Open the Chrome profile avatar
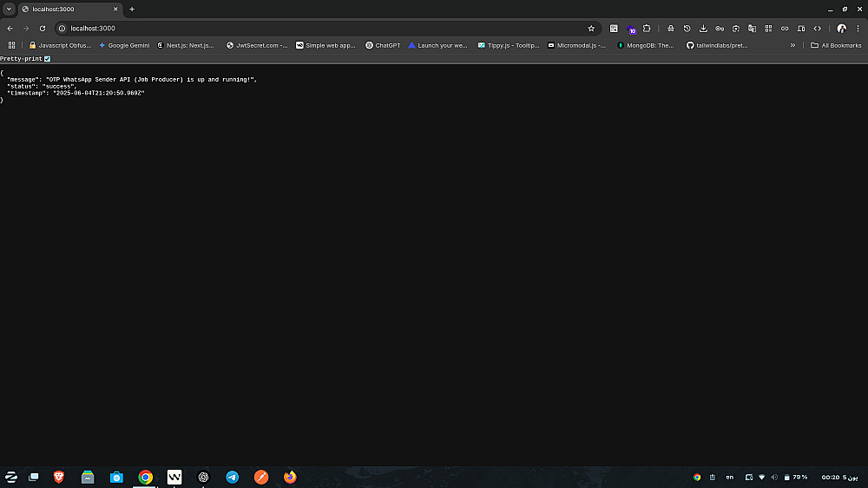Screen dimensions: 868x488 tap(841, 29)
